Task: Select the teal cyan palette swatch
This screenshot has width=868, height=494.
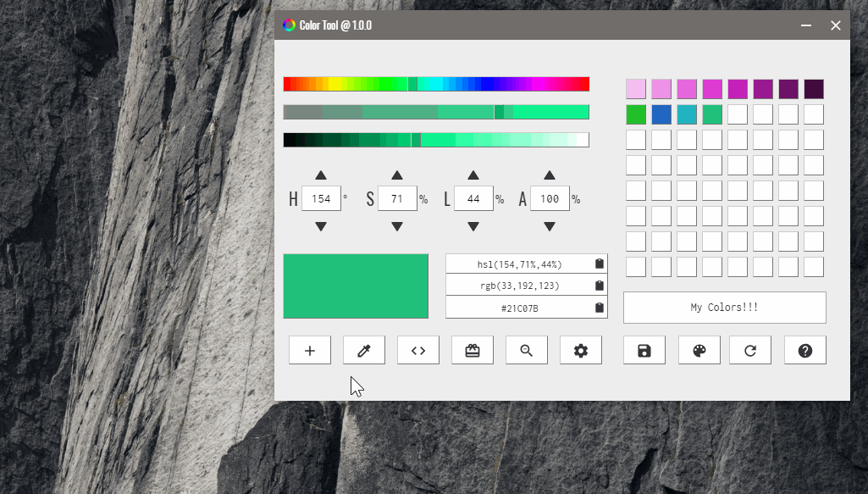Action: point(687,114)
